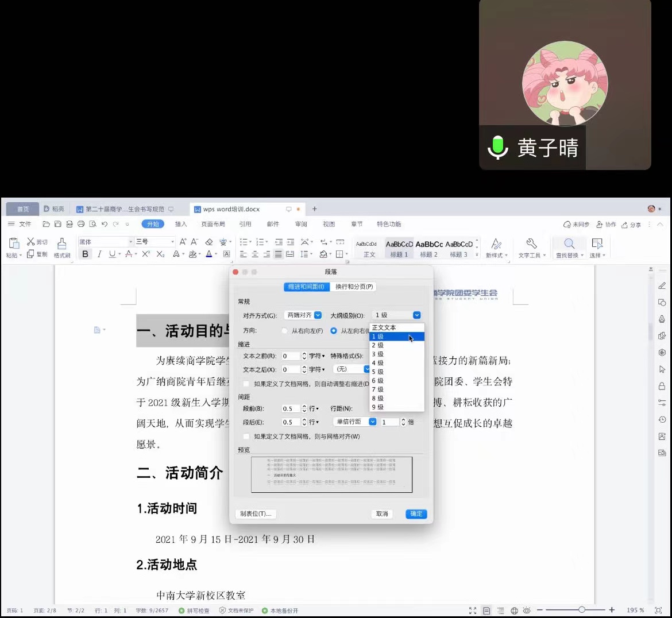The width and height of the screenshot is (672, 618).
Task: Click the clear formatting eraser icon
Action: [x=209, y=242]
